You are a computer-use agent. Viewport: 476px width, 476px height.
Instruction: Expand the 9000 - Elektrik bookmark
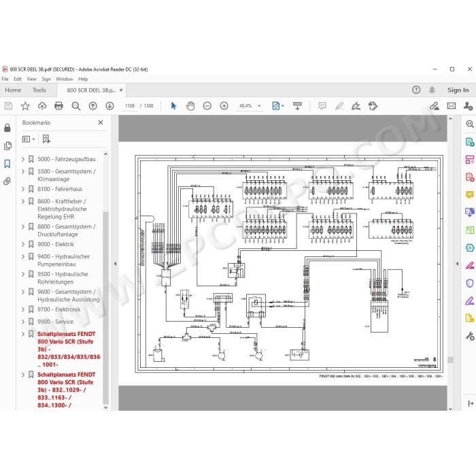click(23, 244)
